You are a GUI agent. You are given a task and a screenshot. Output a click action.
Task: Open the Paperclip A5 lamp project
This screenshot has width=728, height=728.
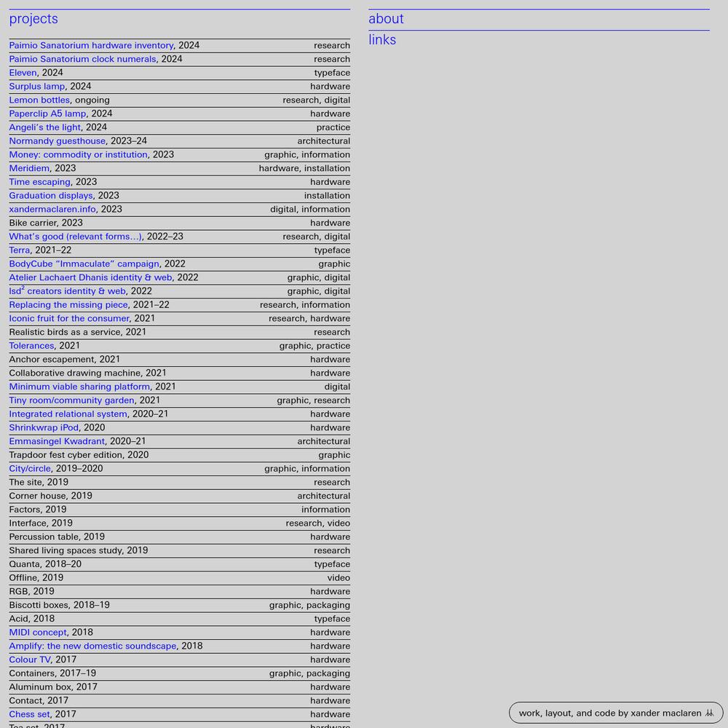47,114
